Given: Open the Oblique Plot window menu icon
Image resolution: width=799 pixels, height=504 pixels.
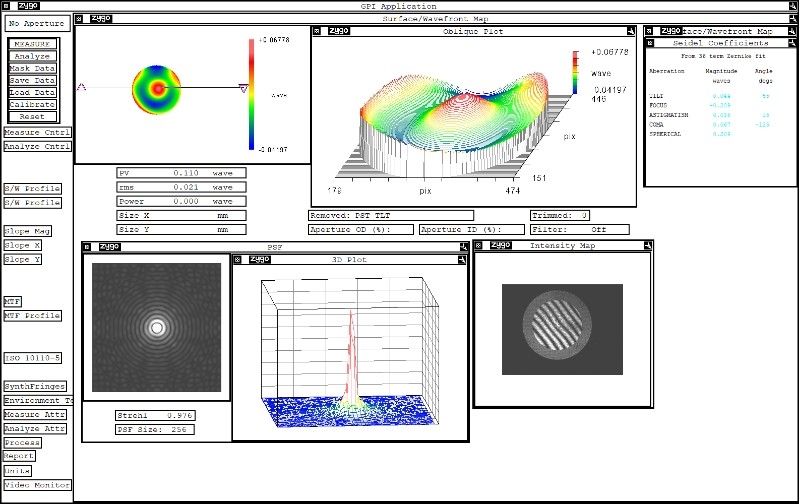Looking at the screenshot, I should click(x=318, y=33).
